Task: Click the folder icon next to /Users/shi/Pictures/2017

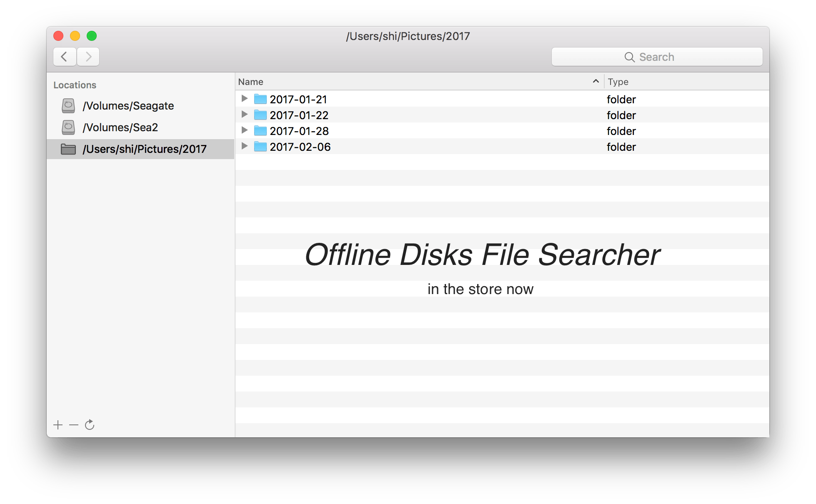Action: (68, 149)
